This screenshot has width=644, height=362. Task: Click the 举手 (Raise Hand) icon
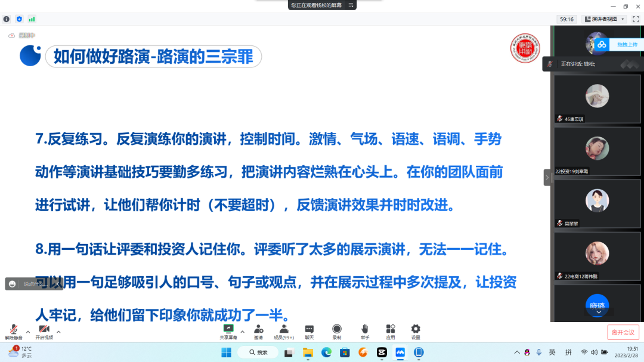[364, 331]
